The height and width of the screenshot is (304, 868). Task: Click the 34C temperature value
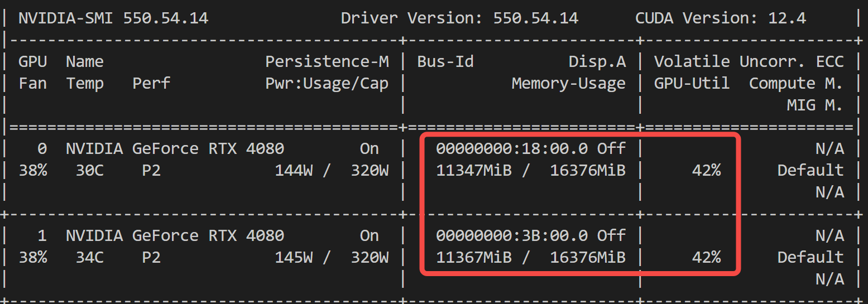tap(90, 257)
